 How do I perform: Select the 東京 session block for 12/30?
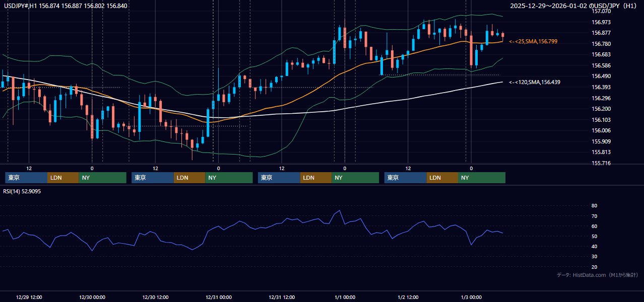click(153, 178)
